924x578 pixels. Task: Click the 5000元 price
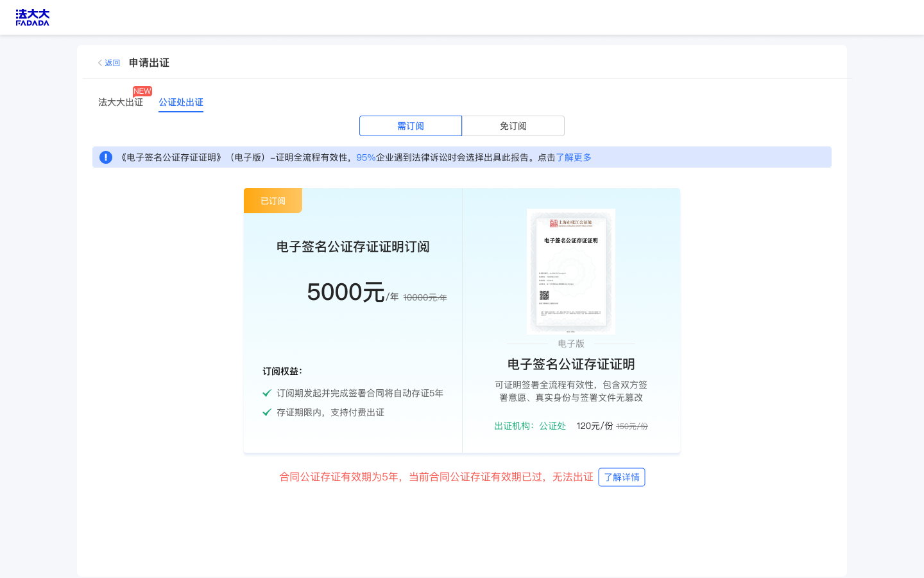tap(346, 292)
